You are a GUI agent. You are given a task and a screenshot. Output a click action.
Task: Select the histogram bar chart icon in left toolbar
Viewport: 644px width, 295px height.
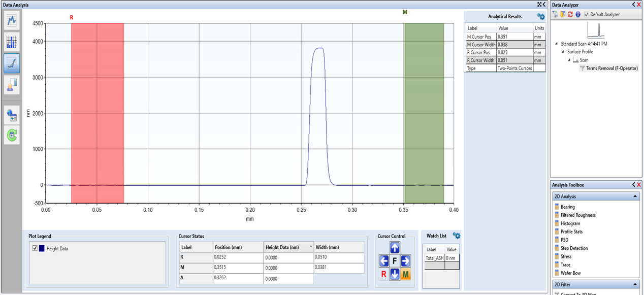(x=12, y=42)
